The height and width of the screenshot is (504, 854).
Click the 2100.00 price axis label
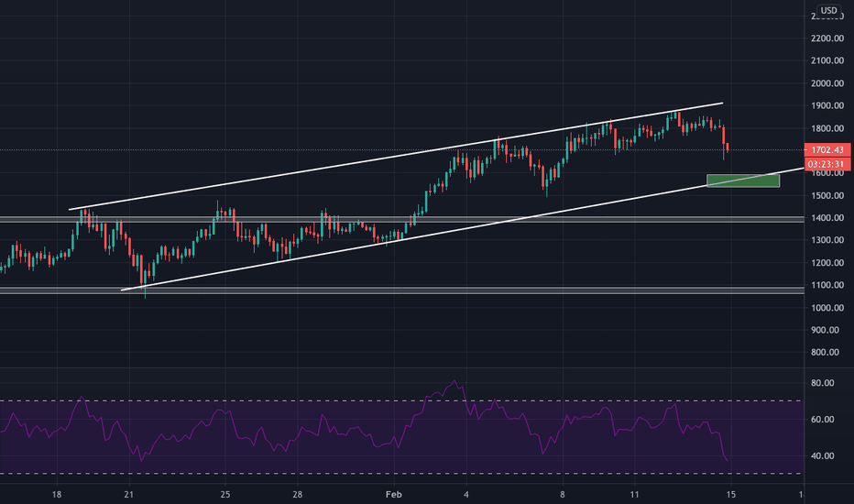click(827, 60)
